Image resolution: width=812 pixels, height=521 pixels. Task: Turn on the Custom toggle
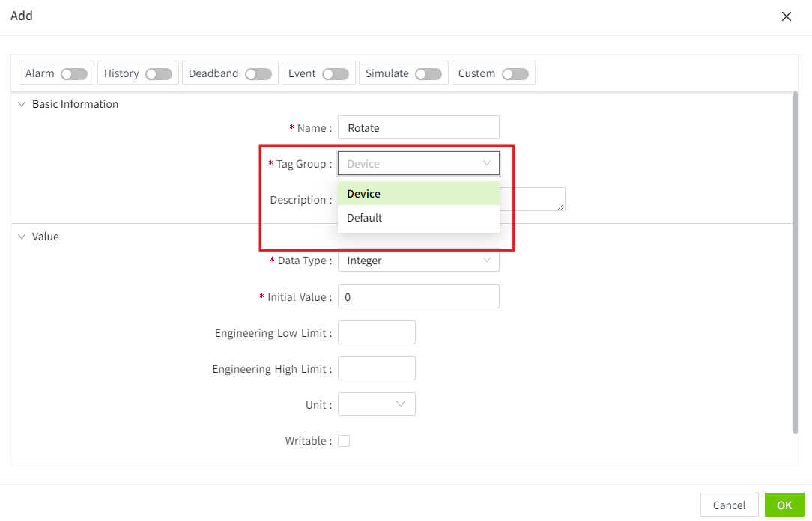pyautogui.click(x=515, y=73)
